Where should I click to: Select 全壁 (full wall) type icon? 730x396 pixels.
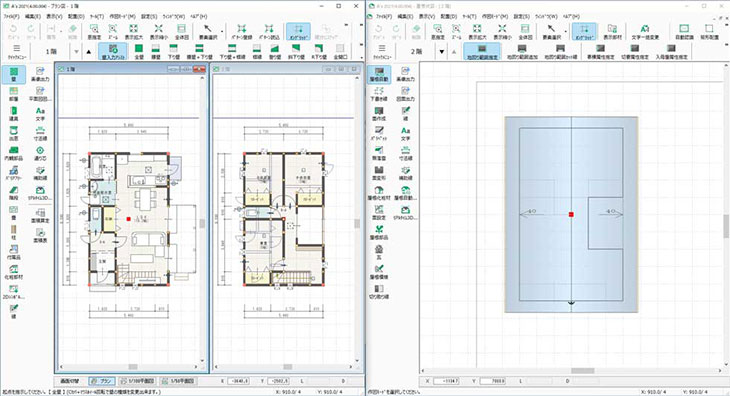139,51
